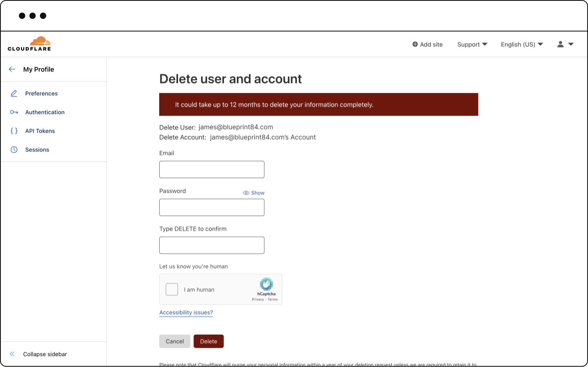Click the Delete Account line text

coord(237,137)
